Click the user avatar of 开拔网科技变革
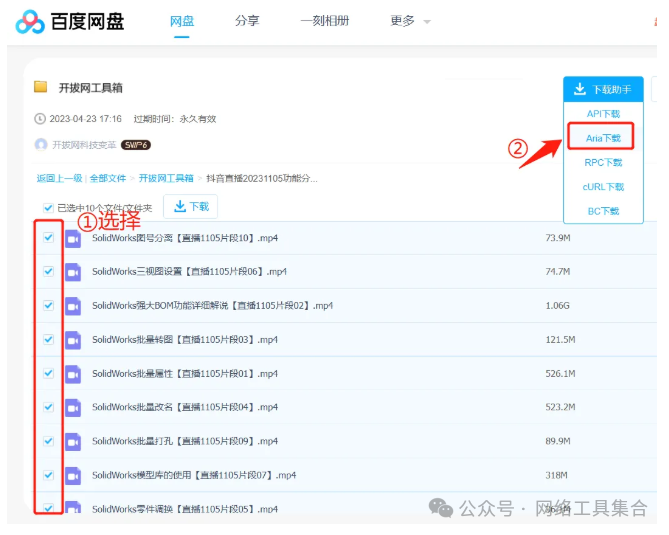 pos(41,145)
